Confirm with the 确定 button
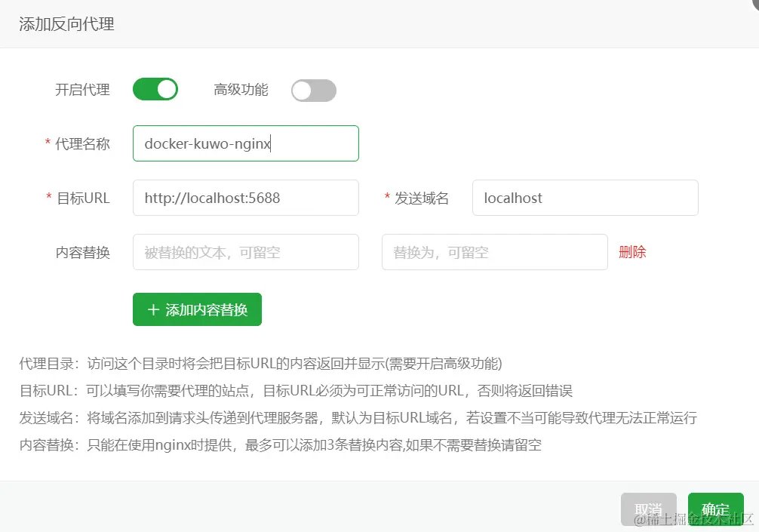 click(715, 509)
